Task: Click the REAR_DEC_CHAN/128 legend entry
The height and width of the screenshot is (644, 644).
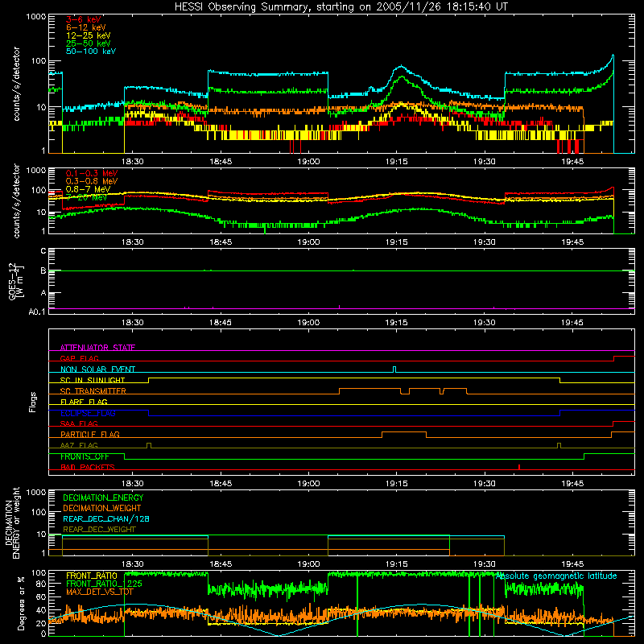Action: tap(106, 518)
